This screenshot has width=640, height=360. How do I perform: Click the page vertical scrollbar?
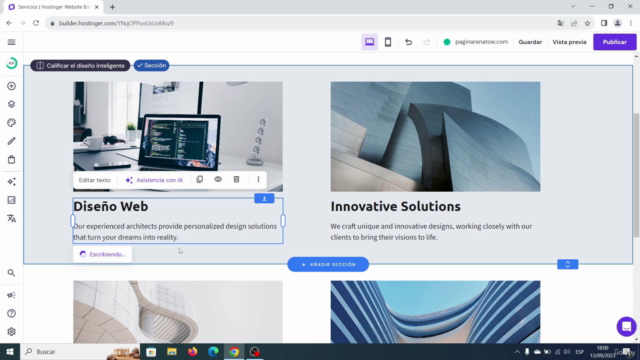[636, 176]
